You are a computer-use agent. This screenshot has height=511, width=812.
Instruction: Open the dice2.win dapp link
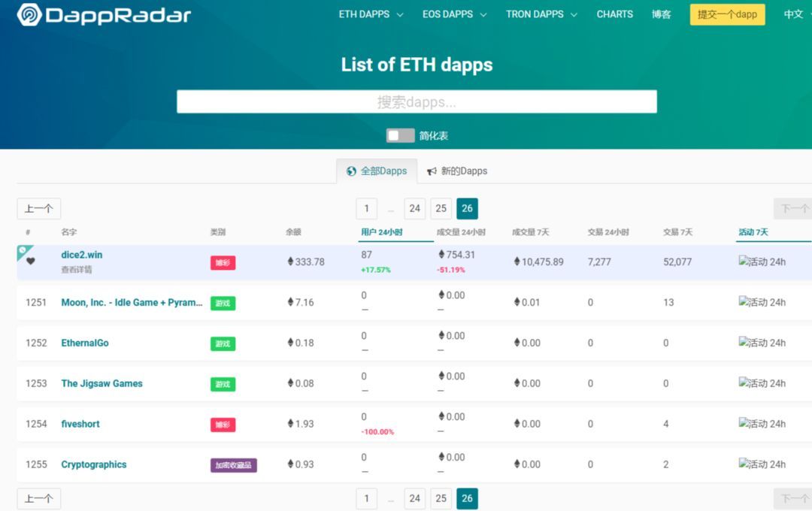click(82, 255)
